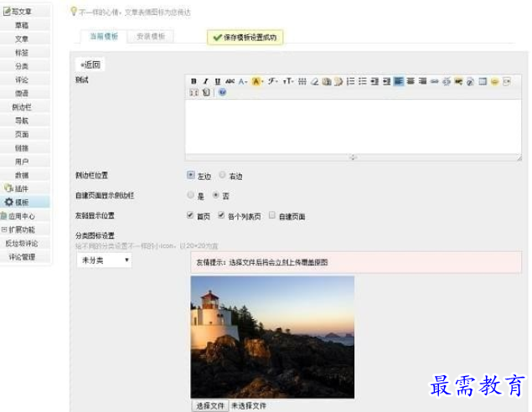The image size is (532, 412).
Task: Open 链接 in the sidebar
Action: pos(22,148)
